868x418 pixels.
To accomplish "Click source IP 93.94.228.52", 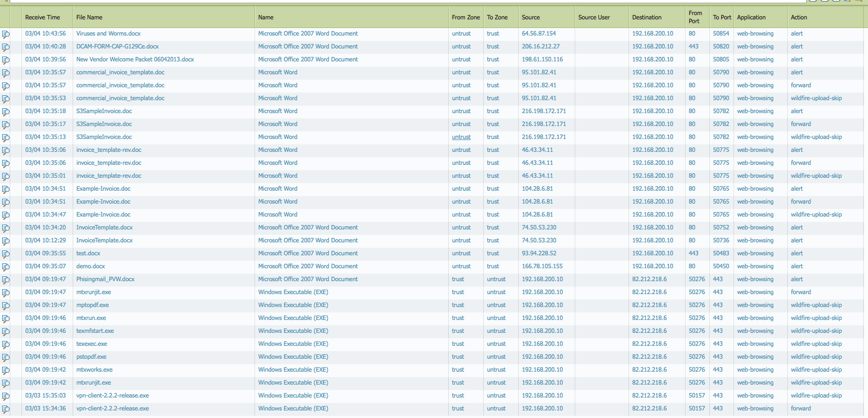I will tap(539, 253).
